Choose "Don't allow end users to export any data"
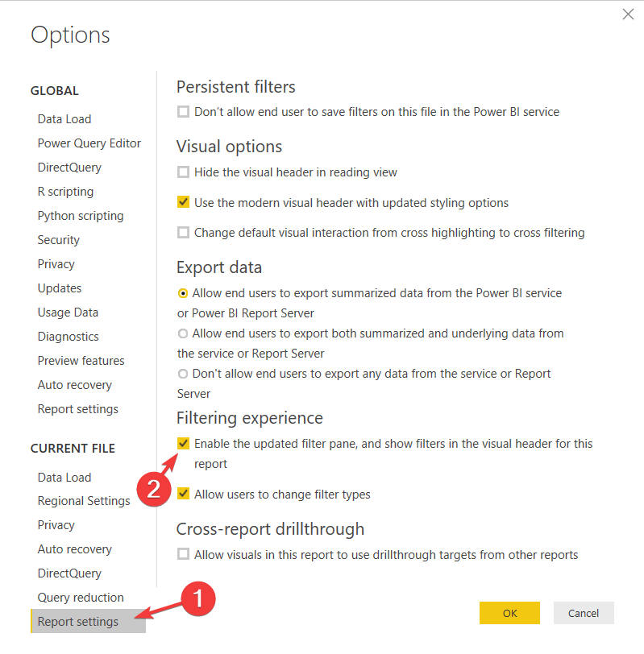Screen dimensions: 644x654 [183, 373]
